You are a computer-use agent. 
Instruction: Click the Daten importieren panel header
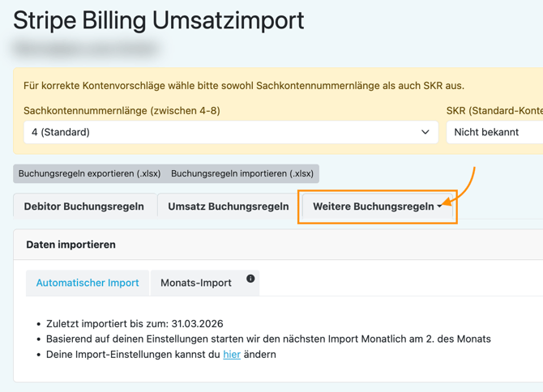click(x=71, y=245)
